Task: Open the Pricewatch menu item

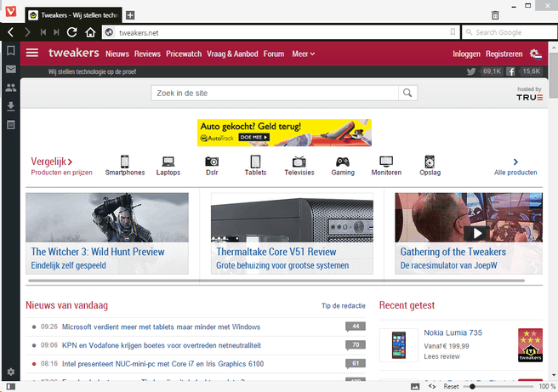Action: pos(184,54)
